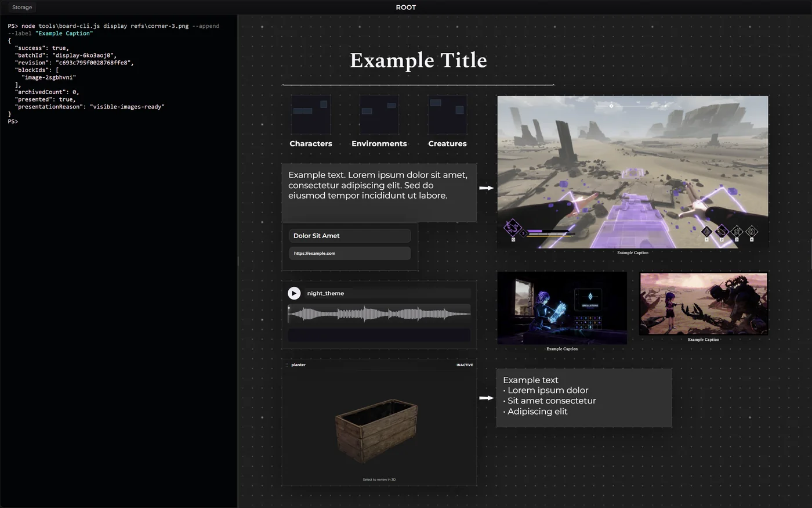Click the empty bar below the waveform

379,335
